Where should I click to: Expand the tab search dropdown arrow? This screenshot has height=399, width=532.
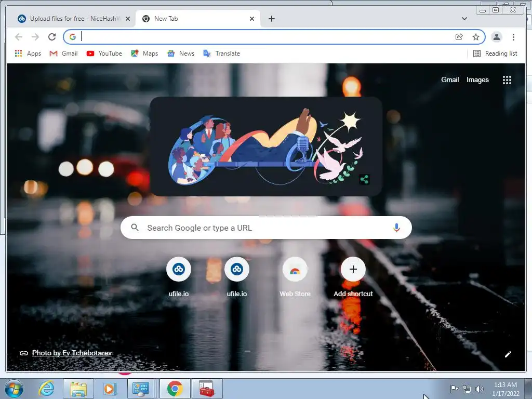[x=464, y=19]
